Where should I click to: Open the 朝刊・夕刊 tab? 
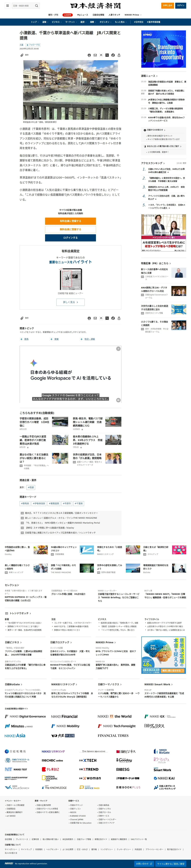[53, 15]
